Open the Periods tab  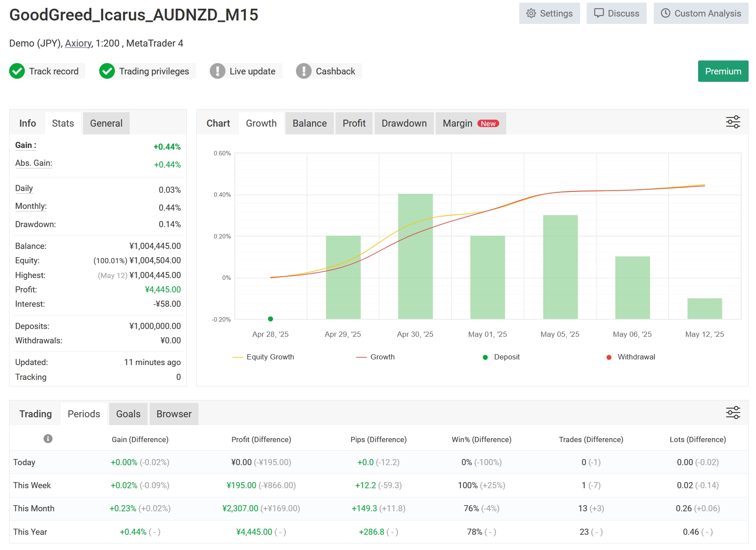84,414
